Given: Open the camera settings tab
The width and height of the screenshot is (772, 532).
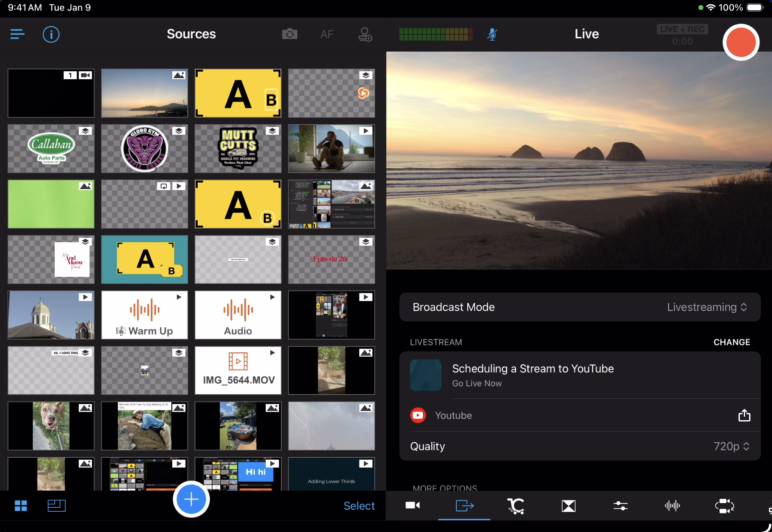Looking at the screenshot, I should pos(412,506).
